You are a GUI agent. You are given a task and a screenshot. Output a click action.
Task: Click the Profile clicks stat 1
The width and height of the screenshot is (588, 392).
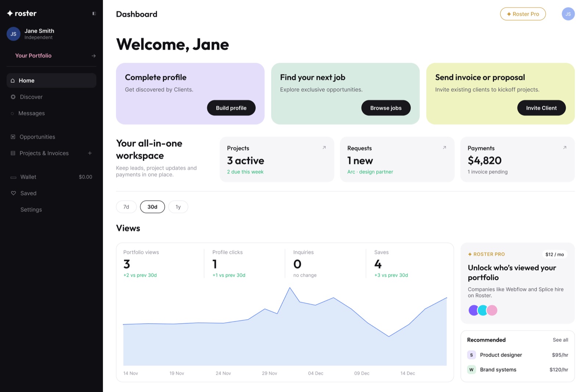click(215, 264)
